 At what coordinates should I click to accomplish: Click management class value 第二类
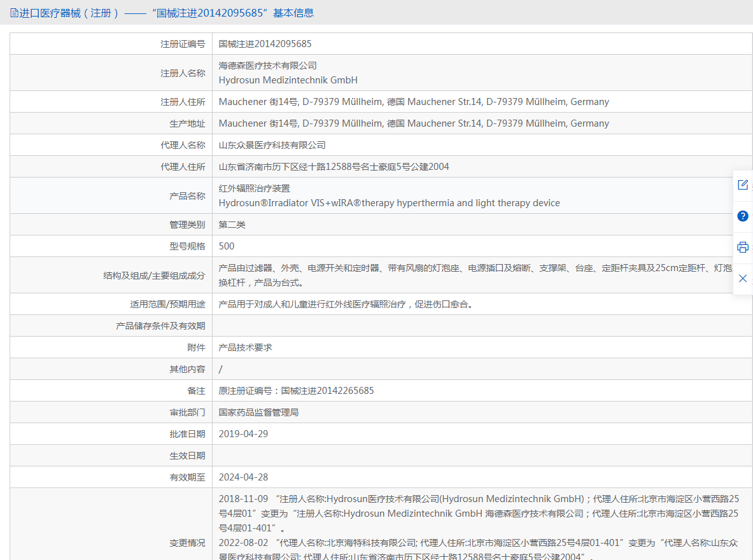232,225
